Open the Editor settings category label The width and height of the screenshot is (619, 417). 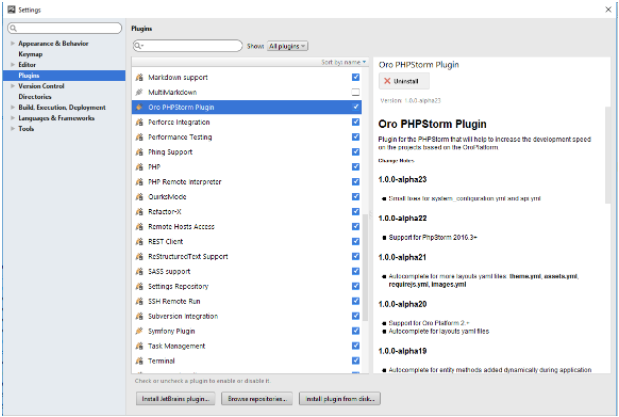point(27,65)
